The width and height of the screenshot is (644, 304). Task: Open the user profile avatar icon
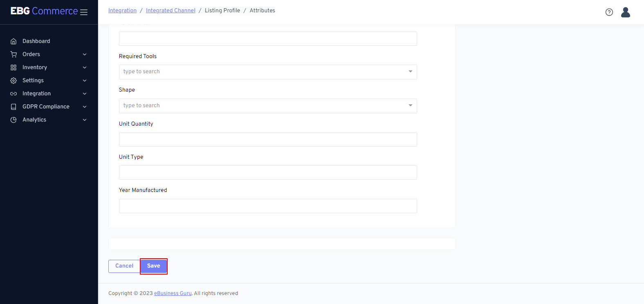coord(625,12)
